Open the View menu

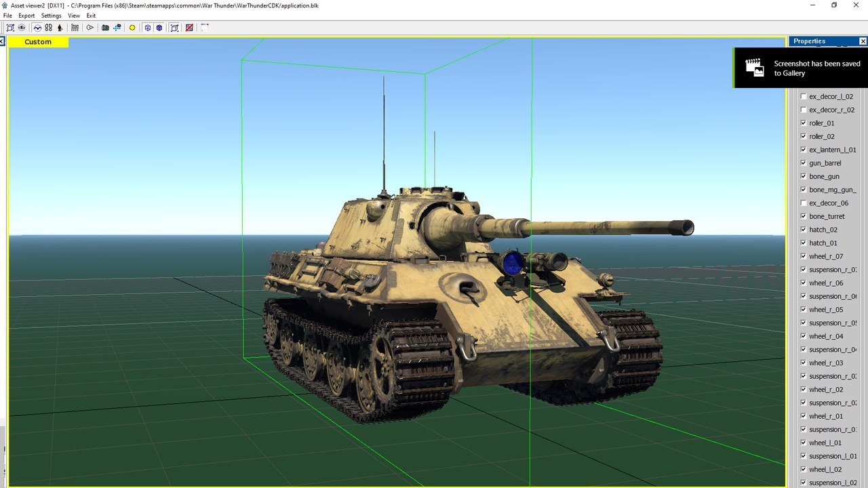(x=73, y=16)
